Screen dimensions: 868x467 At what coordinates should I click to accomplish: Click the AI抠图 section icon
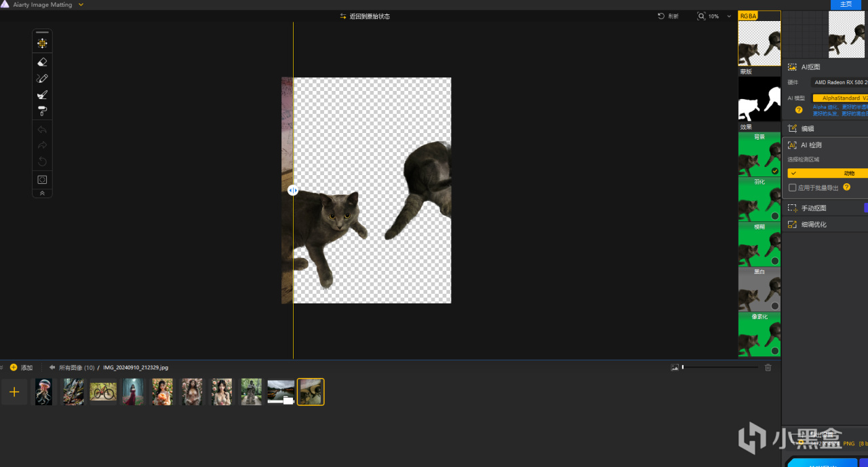[x=792, y=67]
